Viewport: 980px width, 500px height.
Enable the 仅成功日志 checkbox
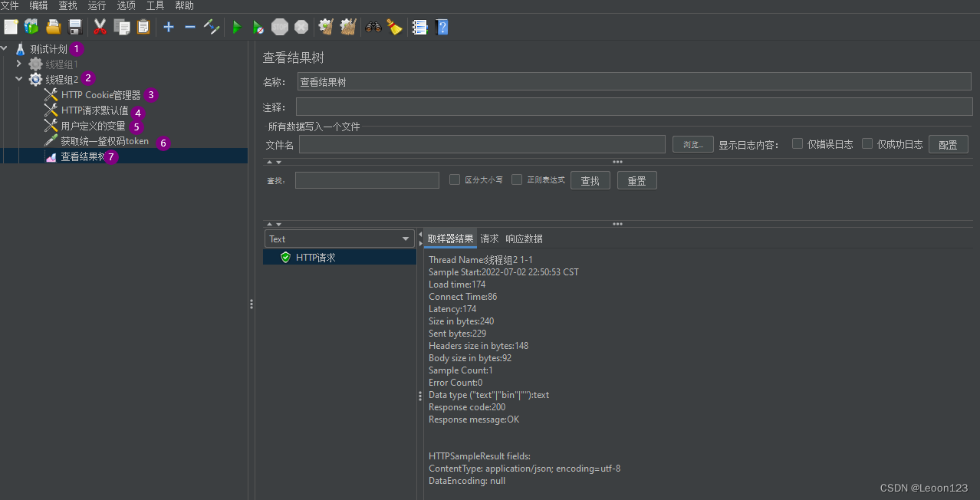click(x=867, y=143)
